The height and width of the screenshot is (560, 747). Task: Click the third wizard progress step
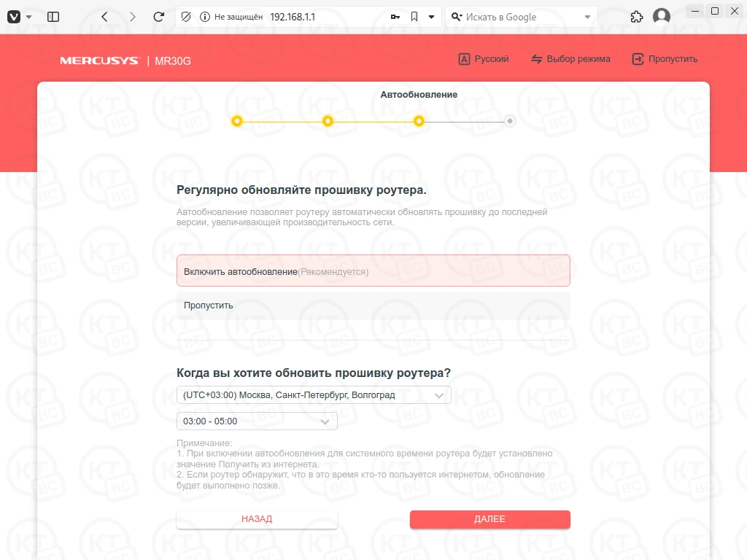(x=419, y=121)
